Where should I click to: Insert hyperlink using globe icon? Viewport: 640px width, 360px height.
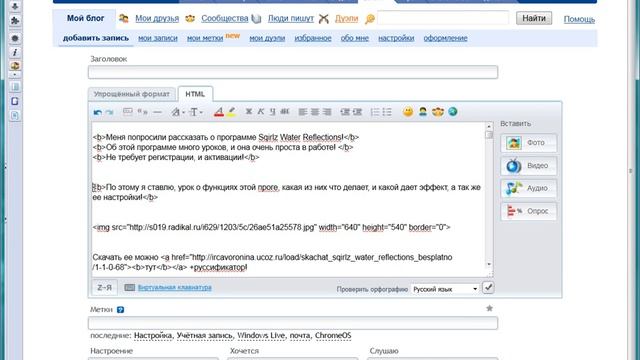tap(453, 111)
